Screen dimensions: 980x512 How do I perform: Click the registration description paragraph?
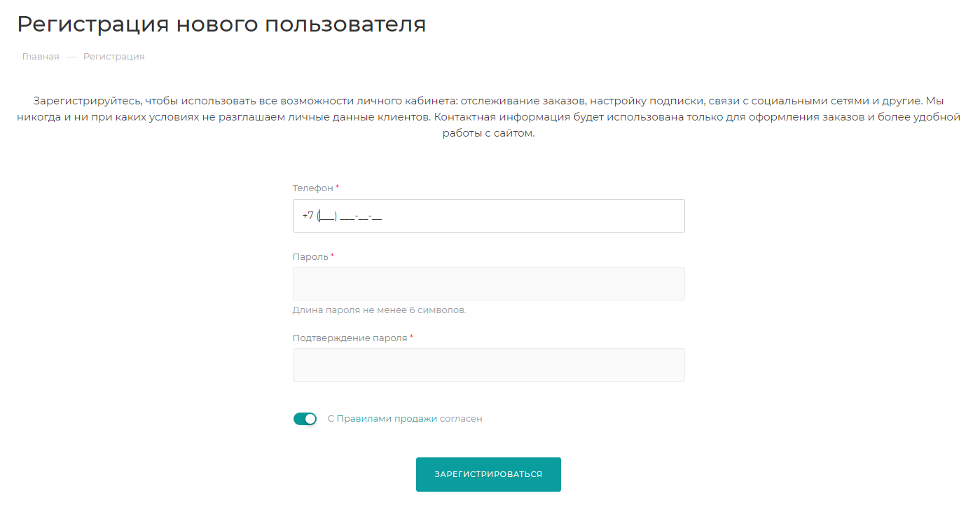pos(488,117)
